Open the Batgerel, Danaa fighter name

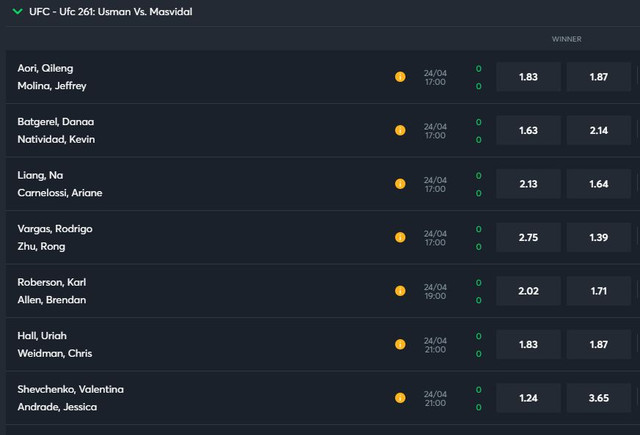click(x=56, y=122)
